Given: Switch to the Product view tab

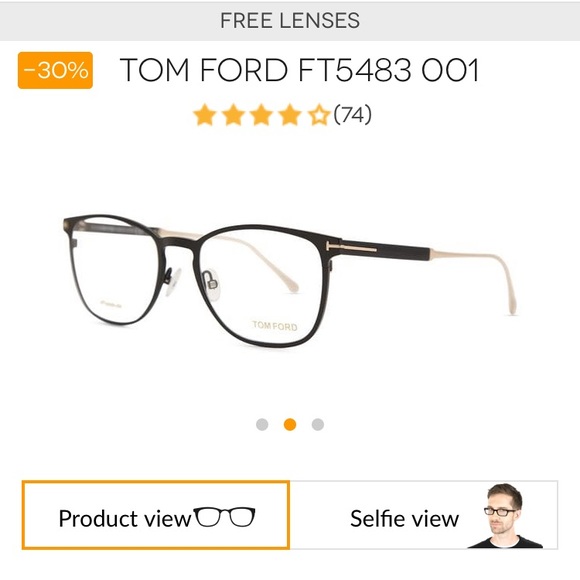Looking at the screenshot, I should (x=156, y=515).
